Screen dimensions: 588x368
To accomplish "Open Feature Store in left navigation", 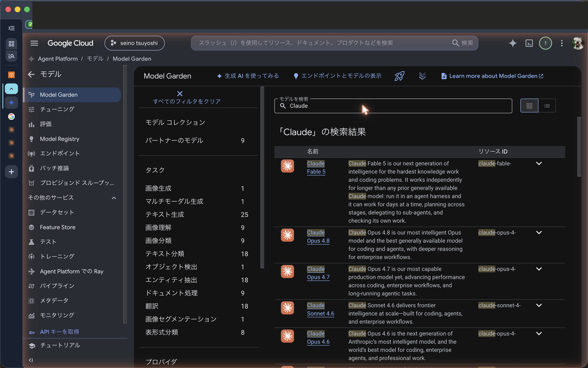I will click(x=72, y=227).
